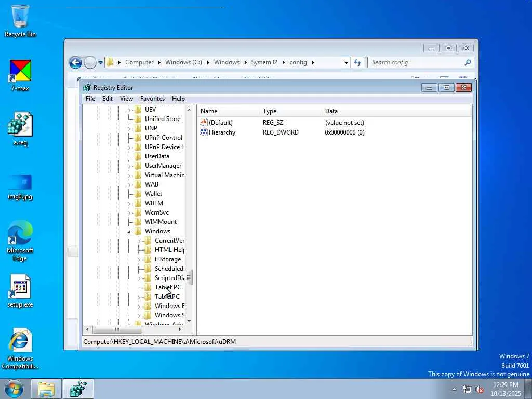
Task: Show hidden tray icons arrow
Action: [454, 390]
